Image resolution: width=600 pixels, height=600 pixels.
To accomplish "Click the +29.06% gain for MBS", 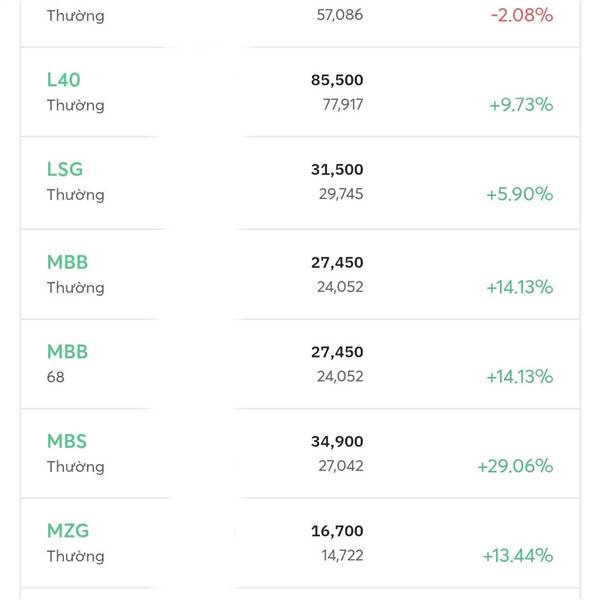I will pyautogui.click(x=515, y=466).
